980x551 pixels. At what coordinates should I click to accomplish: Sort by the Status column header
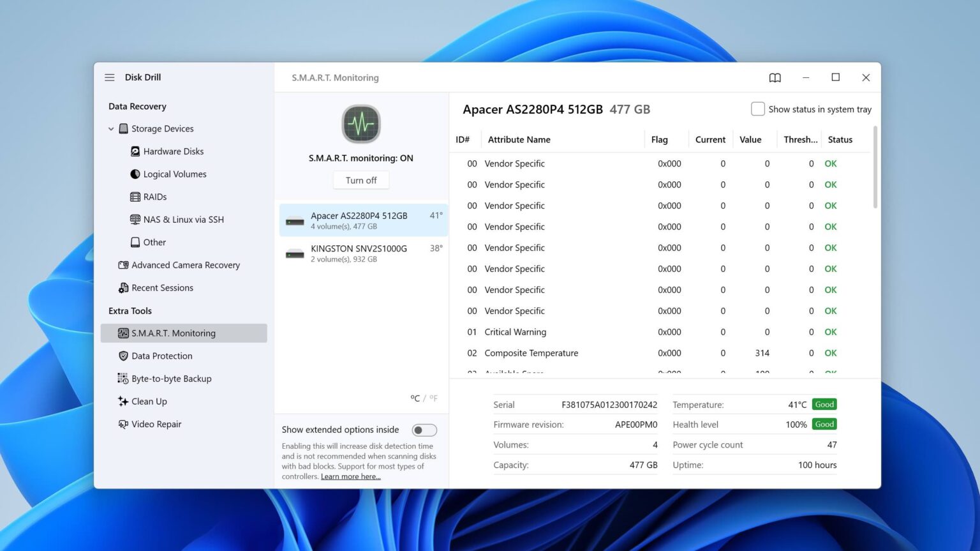tap(840, 140)
